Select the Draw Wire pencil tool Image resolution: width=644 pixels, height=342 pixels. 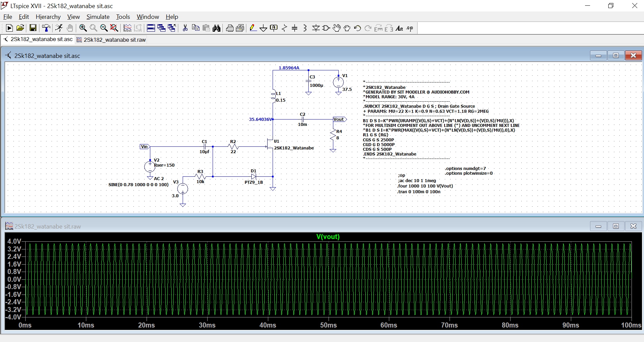253,28
